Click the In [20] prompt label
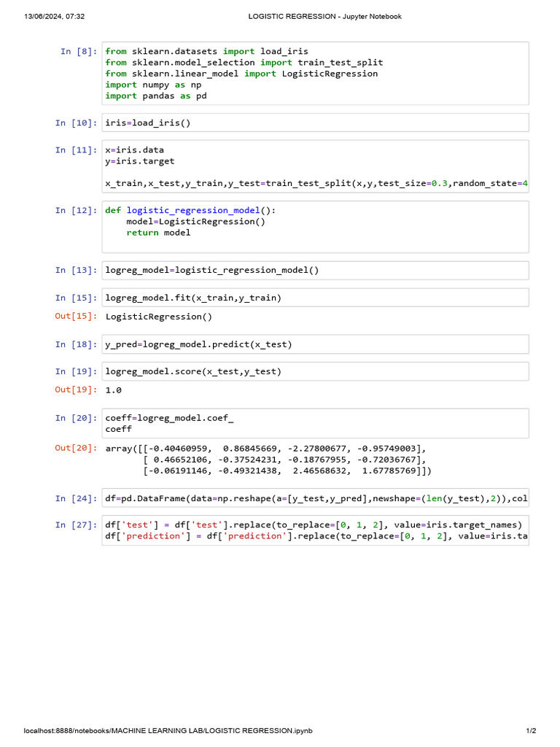 coord(76,418)
